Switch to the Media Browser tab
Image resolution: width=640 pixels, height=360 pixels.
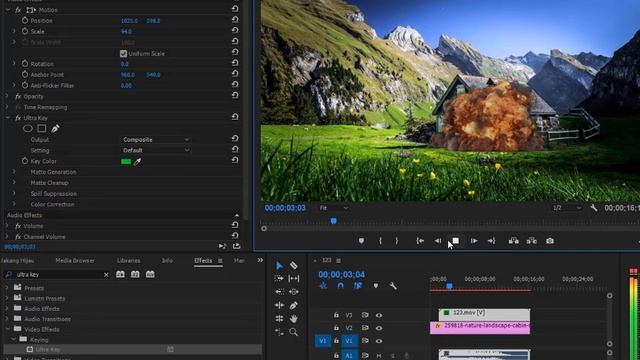point(75,260)
